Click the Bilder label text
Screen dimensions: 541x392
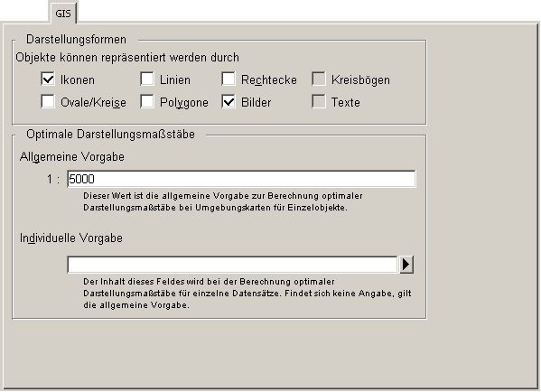256,102
